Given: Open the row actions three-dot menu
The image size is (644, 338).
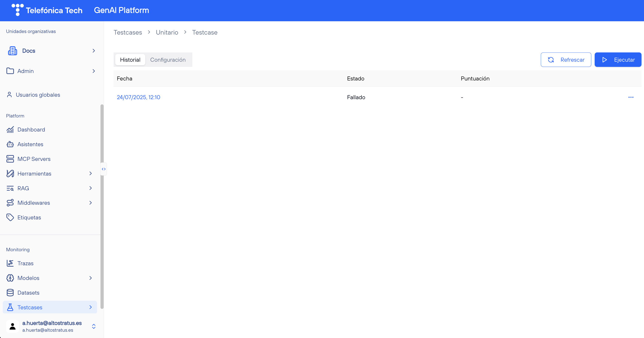Looking at the screenshot, I should click(x=631, y=97).
